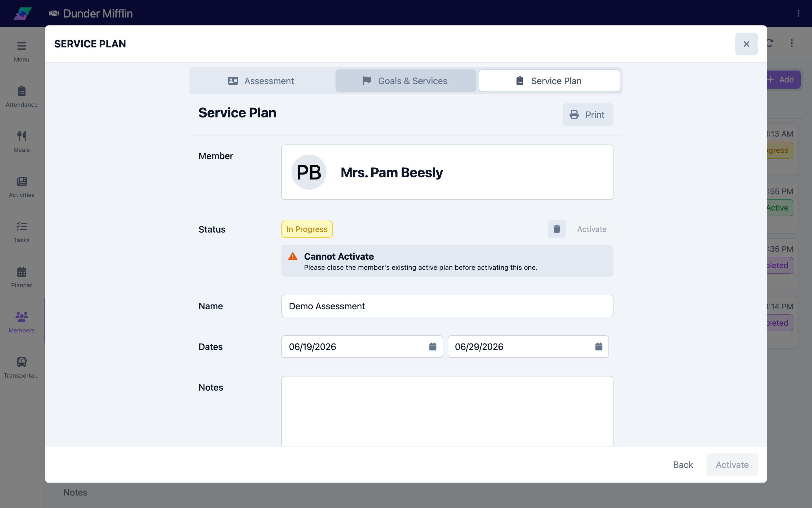Open Tasks in the sidebar

pos(21,232)
